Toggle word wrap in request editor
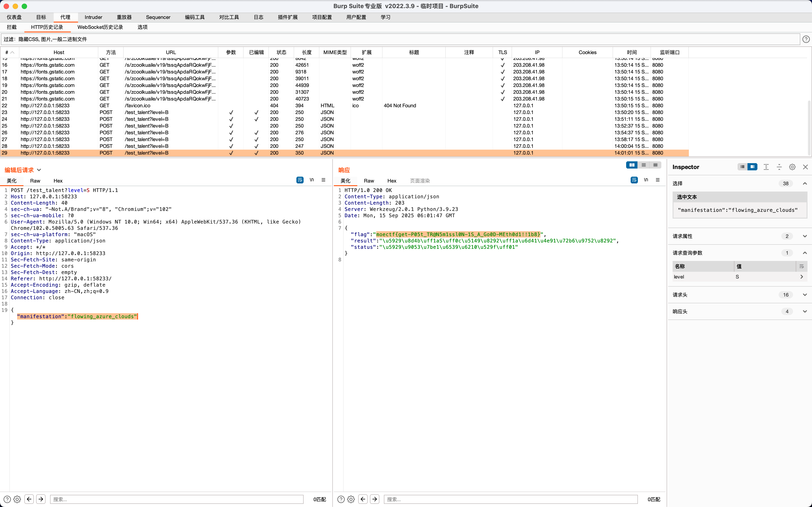812x507 pixels. coord(300,180)
